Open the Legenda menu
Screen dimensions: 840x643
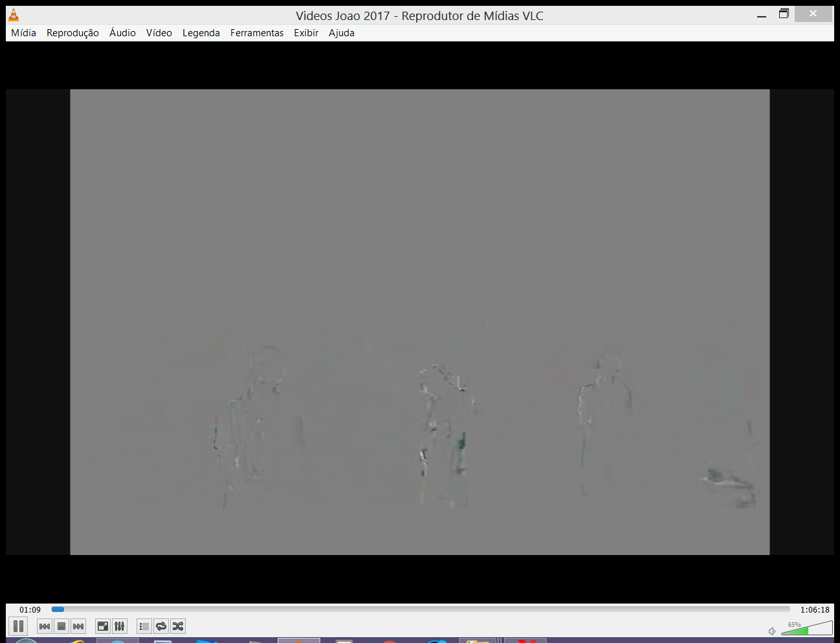click(201, 33)
